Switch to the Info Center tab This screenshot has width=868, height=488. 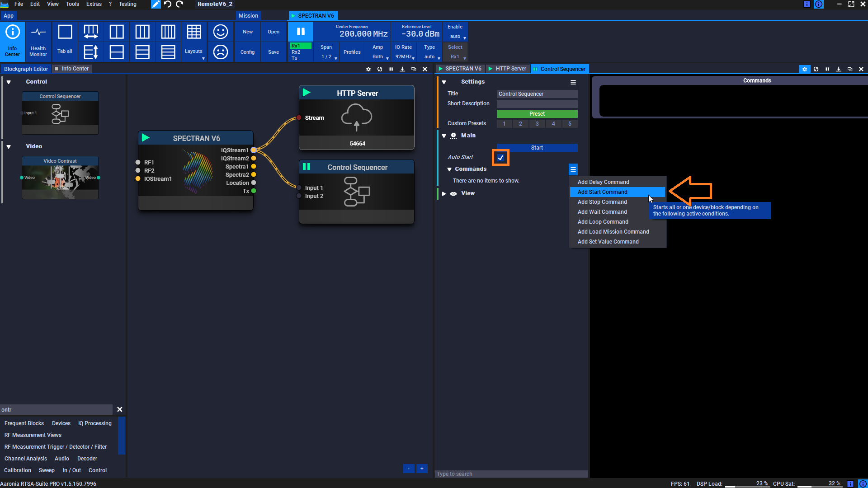[x=72, y=69]
